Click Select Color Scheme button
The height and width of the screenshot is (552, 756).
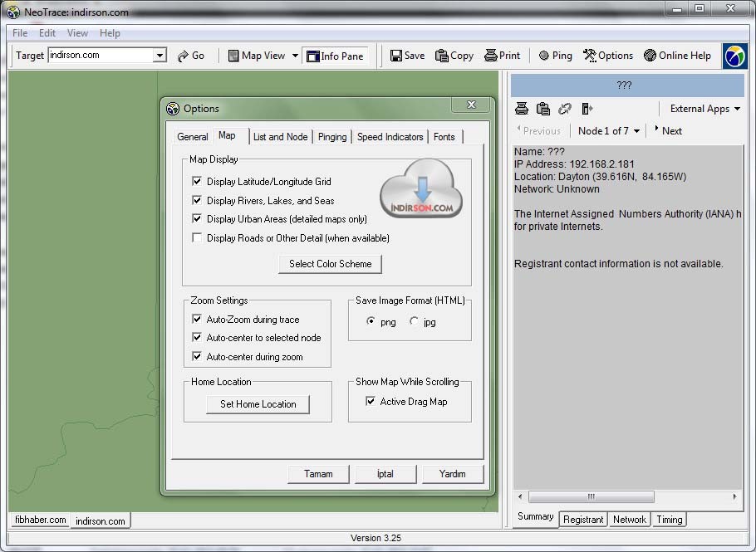331,264
